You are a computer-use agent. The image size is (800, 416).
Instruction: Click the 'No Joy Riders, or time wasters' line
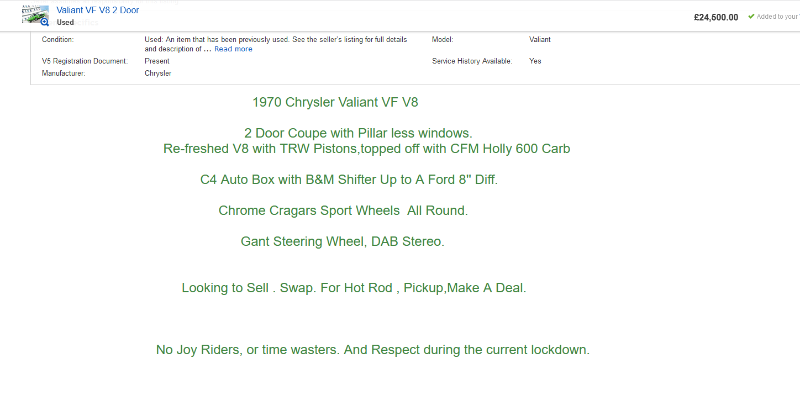pos(373,350)
